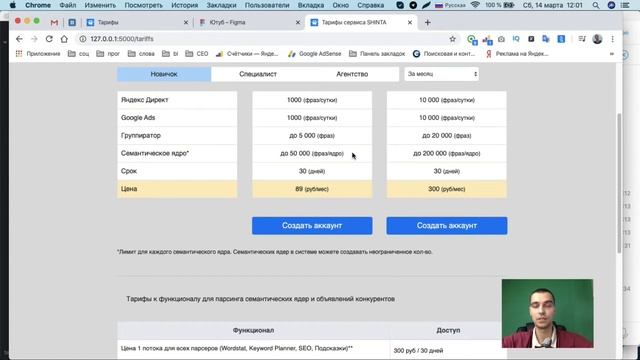
Task: Click the до 50 000 (фраз/ядро) cell
Action: coord(312,153)
